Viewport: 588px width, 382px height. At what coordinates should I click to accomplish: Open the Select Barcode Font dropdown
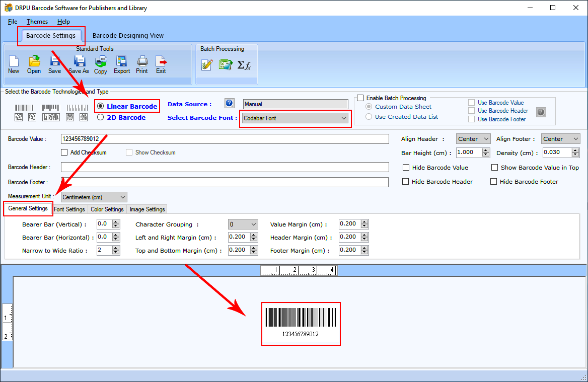coord(295,118)
